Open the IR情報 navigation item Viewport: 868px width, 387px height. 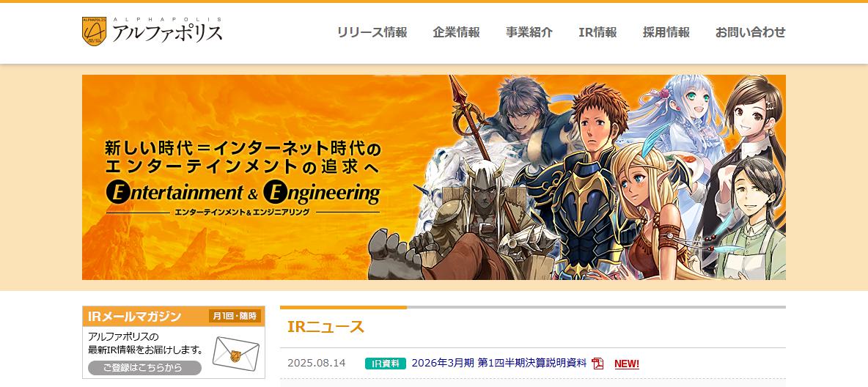tap(598, 33)
